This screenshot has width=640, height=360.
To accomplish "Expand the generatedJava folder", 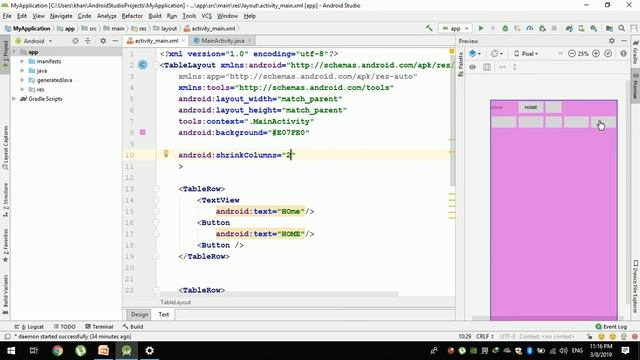I will pyautogui.click(x=22, y=80).
